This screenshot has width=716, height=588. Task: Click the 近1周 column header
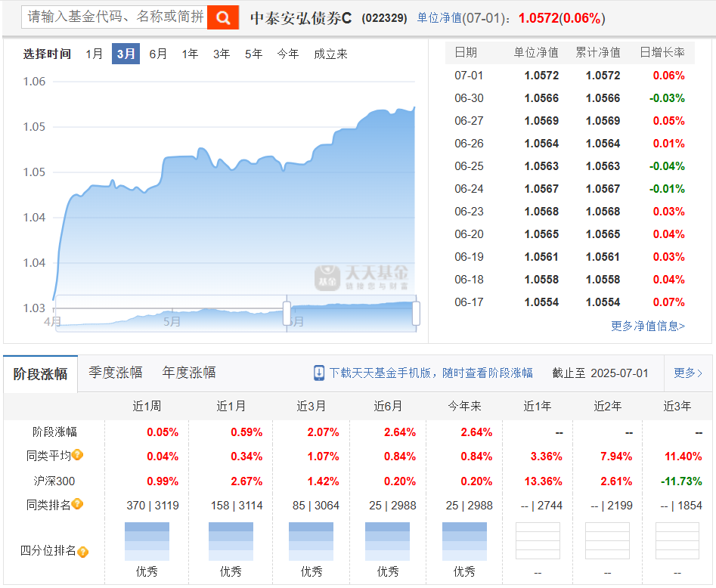point(147,406)
